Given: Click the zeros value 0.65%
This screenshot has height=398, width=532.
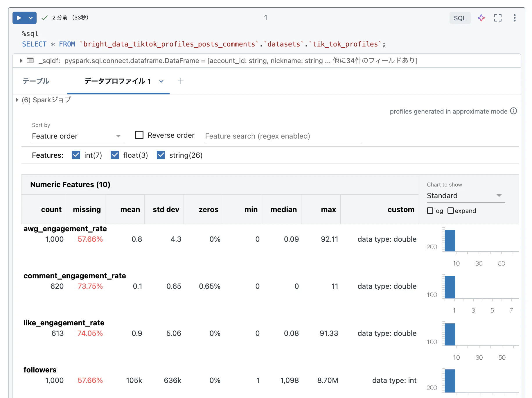Looking at the screenshot, I should point(210,286).
